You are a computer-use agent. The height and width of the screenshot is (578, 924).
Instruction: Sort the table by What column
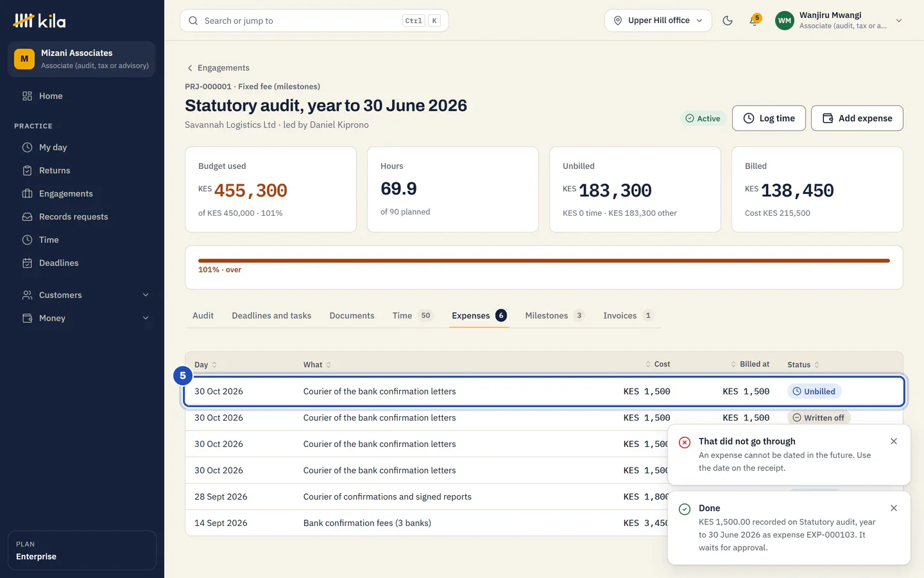[317, 365]
